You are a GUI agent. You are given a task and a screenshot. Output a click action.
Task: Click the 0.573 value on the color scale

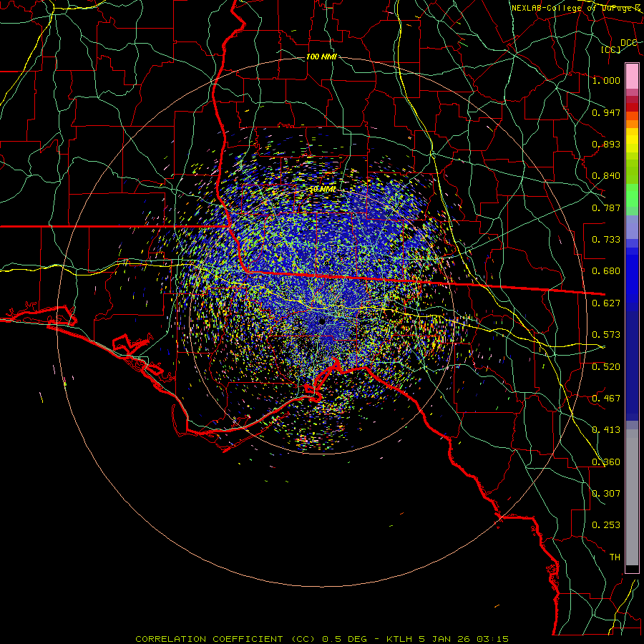[x=606, y=335]
